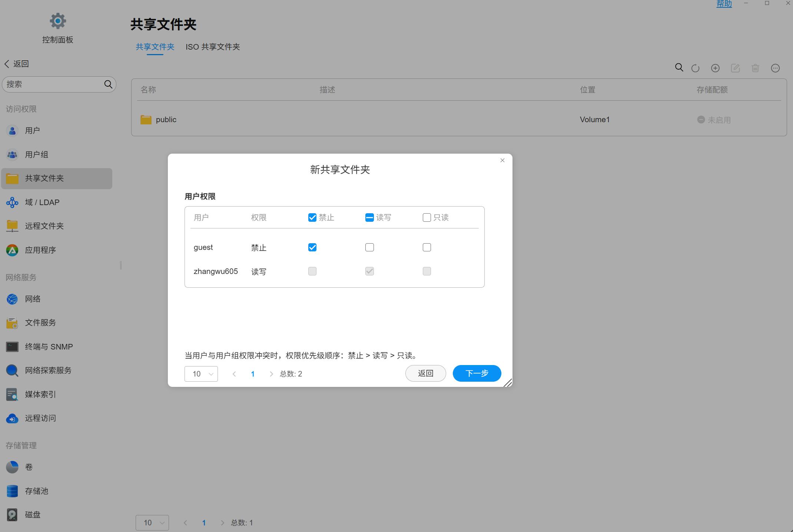Open Storage Pool sidebar icon

pos(12,491)
